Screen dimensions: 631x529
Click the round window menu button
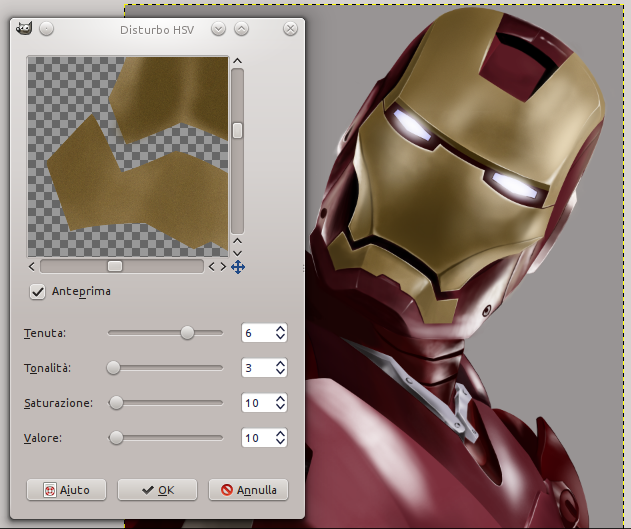coord(47,29)
